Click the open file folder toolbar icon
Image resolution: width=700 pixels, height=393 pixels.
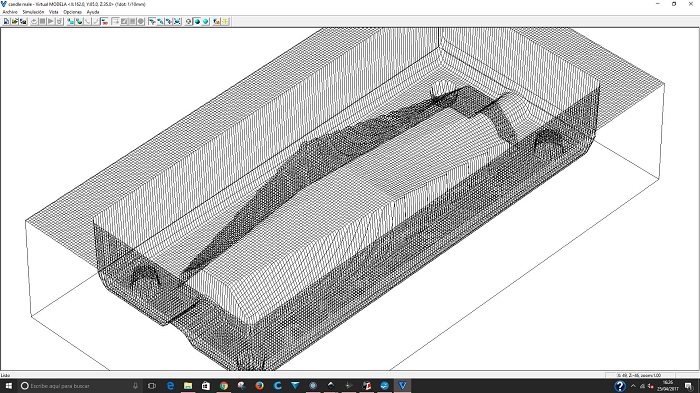[x=15, y=21]
